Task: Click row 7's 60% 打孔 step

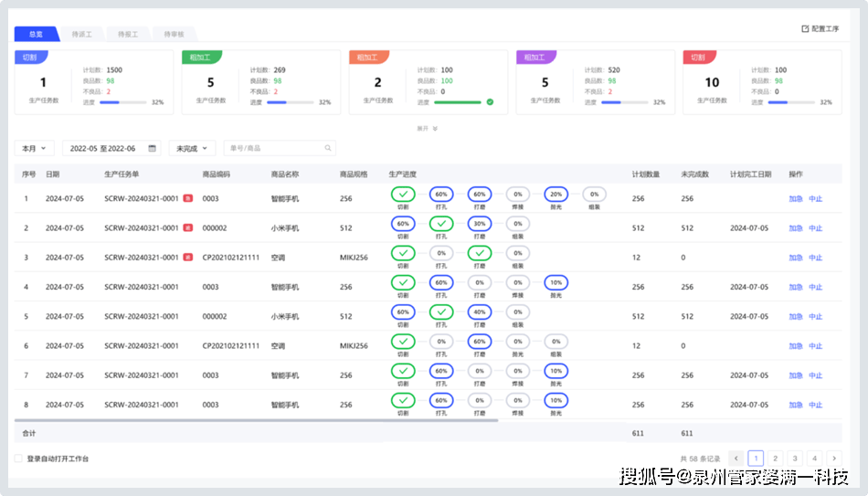Action: (441, 371)
